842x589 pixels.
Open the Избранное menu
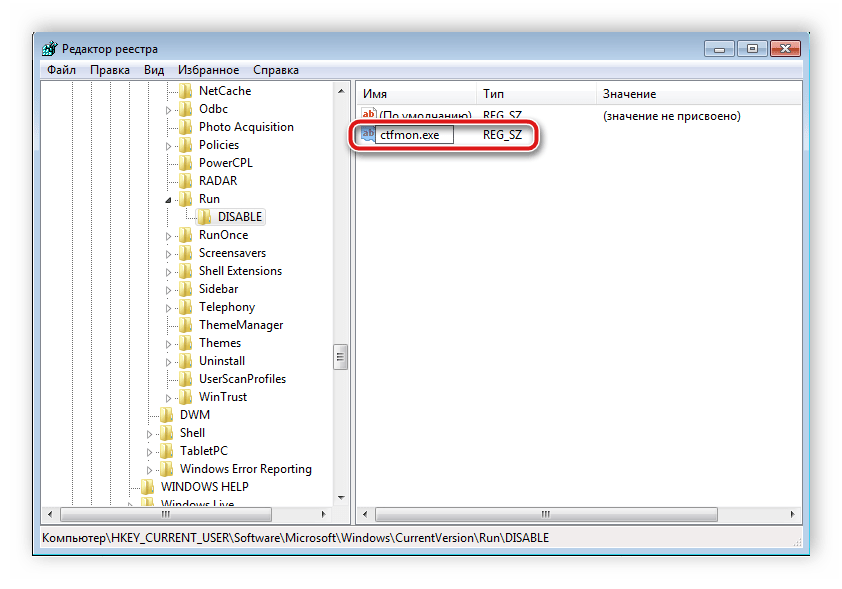(208, 70)
